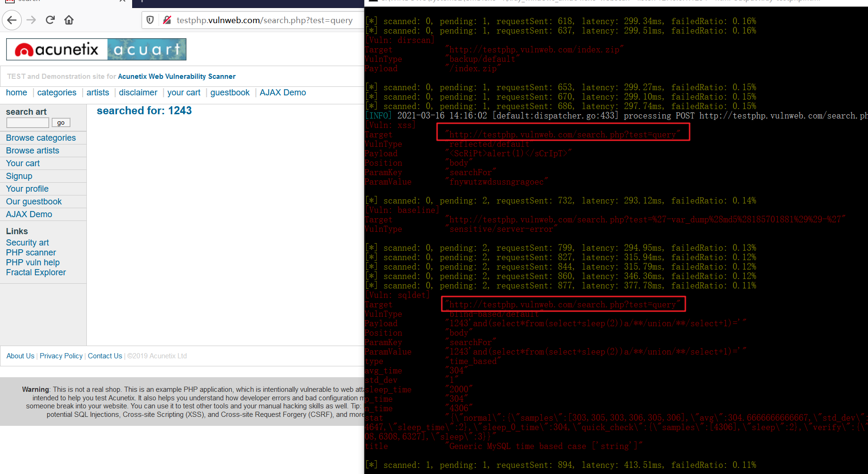Open Browse artists sidebar link
This screenshot has height=474, width=868.
(33, 151)
